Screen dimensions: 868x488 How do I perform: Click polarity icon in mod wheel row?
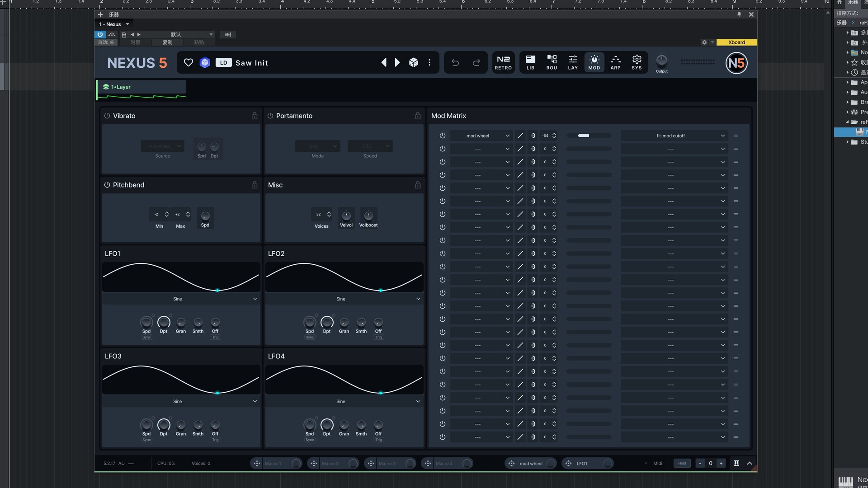(533, 136)
